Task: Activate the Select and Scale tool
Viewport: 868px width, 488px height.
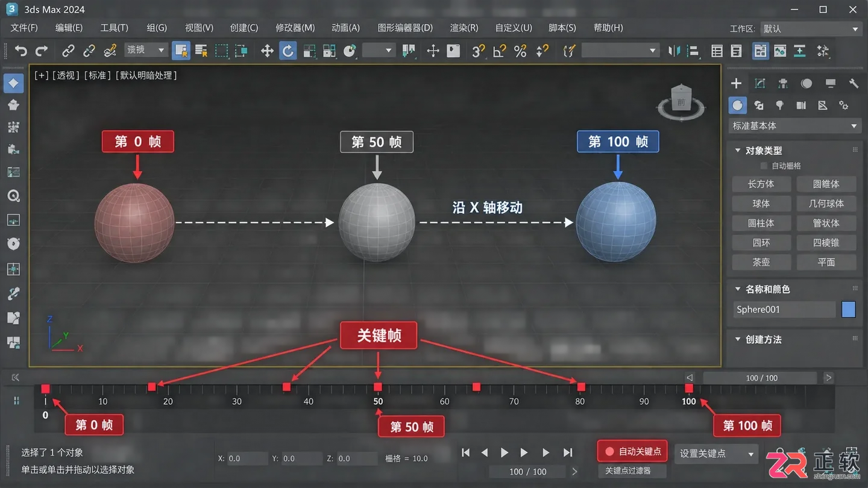Action: [309, 51]
